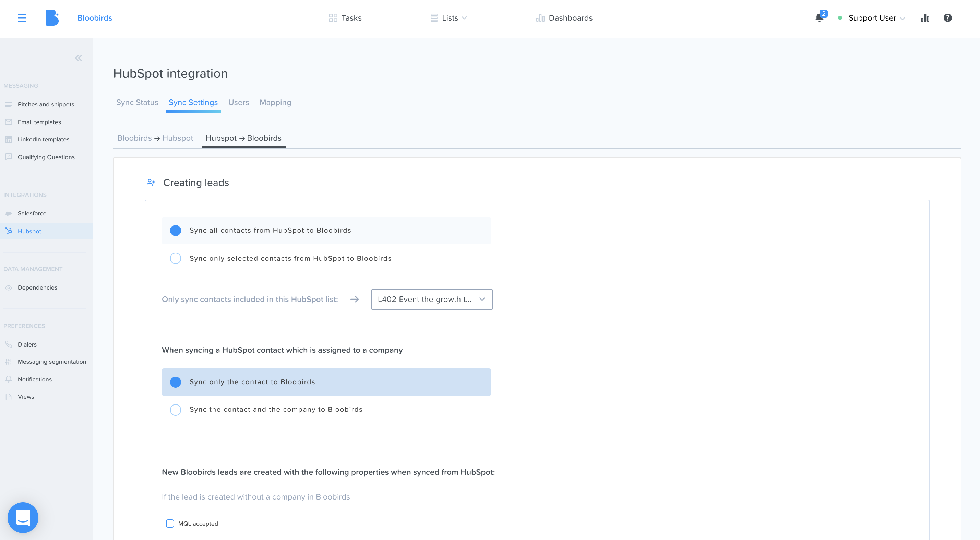
Task: Click the Email templates envelope icon
Action: (8, 122)
